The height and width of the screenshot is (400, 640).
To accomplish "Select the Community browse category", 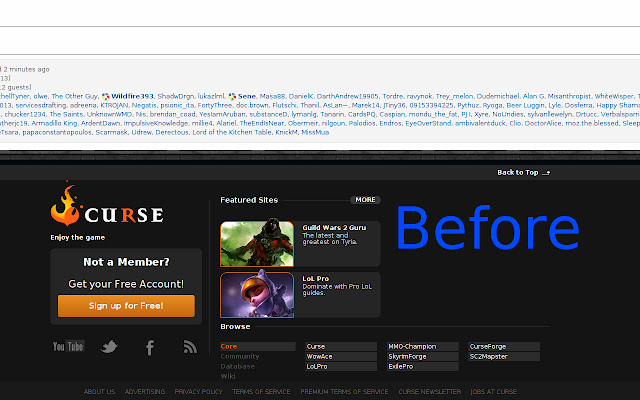I will click(x=240, y=356).
